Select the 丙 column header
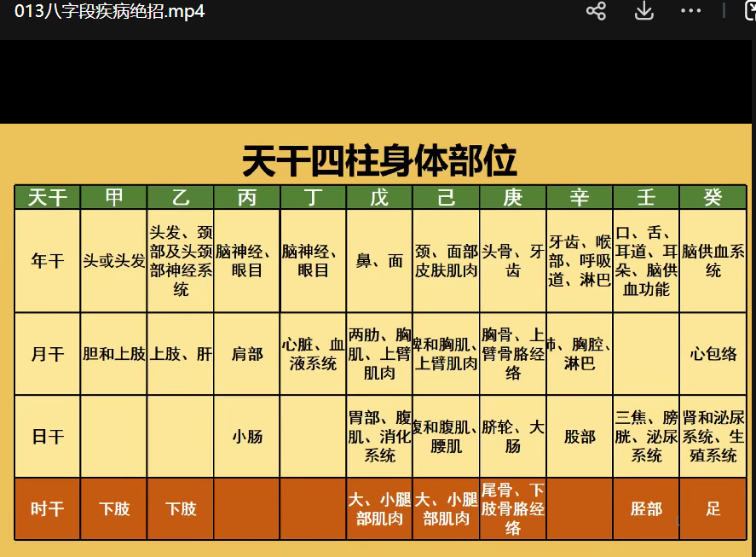 click(x=247, y=197)
